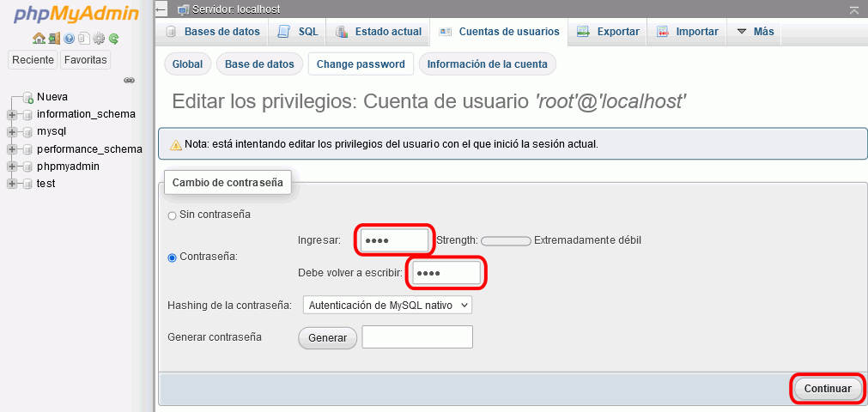Show the Reciente tables list

[33, 60]
